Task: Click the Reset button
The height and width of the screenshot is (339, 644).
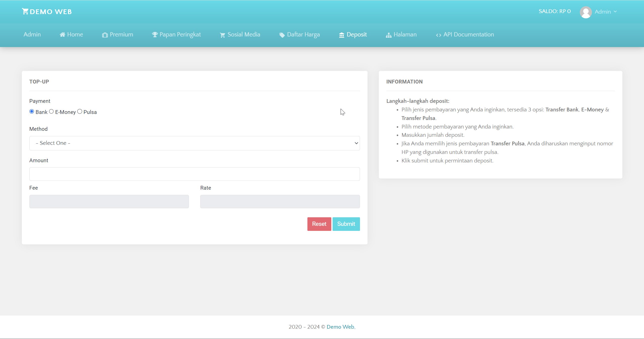Action: tap(319, 224)
